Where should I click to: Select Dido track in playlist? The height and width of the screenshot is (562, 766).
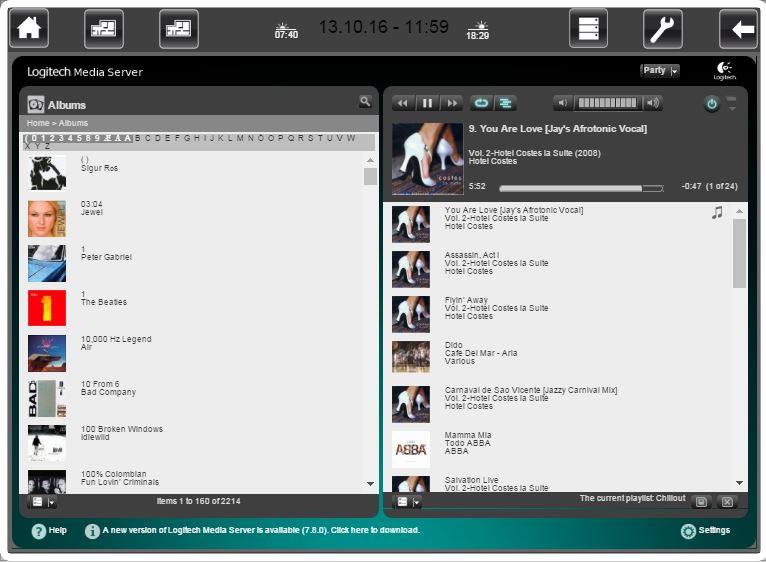453,345
